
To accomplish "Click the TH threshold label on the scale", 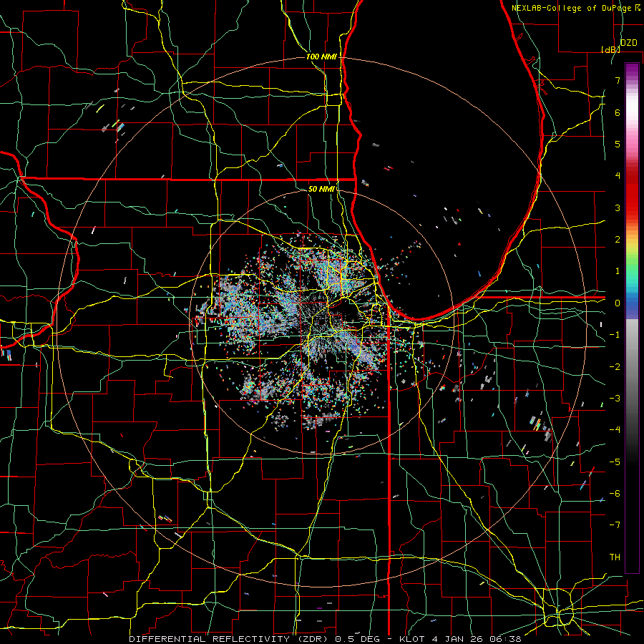I will [x=615, y=557].
